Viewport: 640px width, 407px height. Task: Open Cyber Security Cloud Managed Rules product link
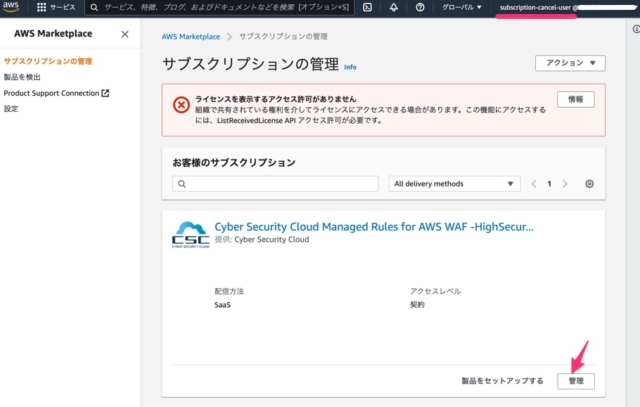pyautogui.click(x=374, y=227)
